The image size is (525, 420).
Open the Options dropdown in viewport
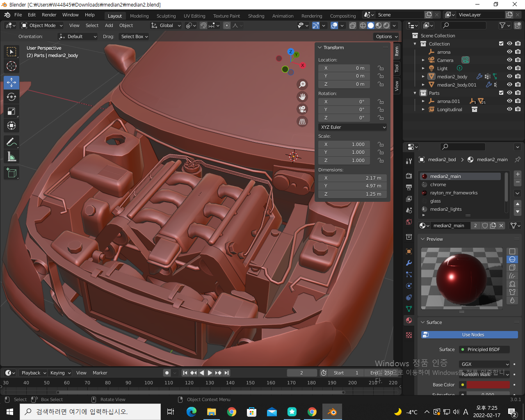click(387, 37)
